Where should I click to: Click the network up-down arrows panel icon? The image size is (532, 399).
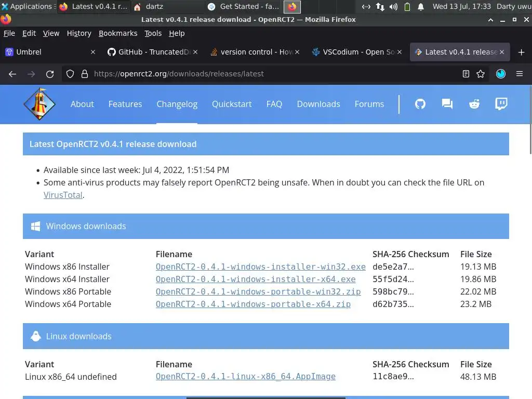380,6
